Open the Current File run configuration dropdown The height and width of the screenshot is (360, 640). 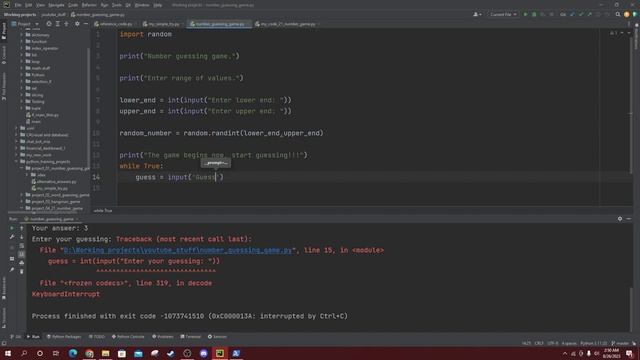click(x=503, y=14)
